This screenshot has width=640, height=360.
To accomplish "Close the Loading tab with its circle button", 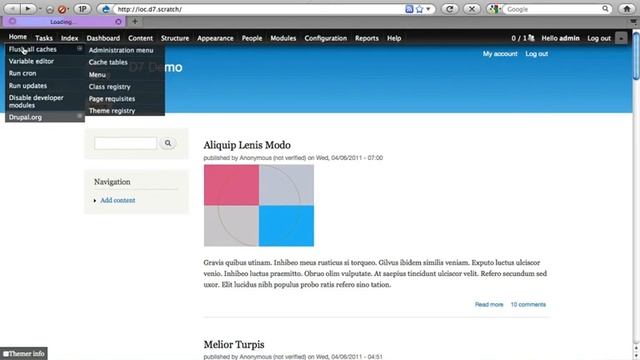I will [118, 22].
